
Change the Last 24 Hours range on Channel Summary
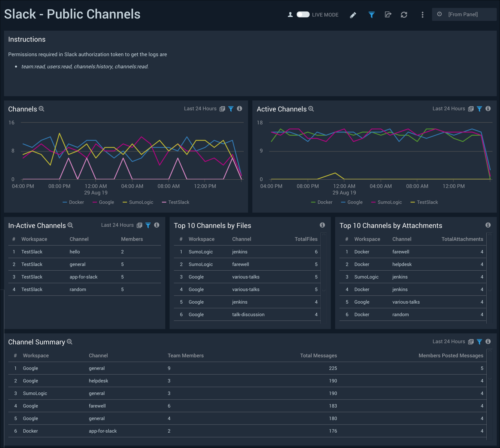click(x=448, y=342)
